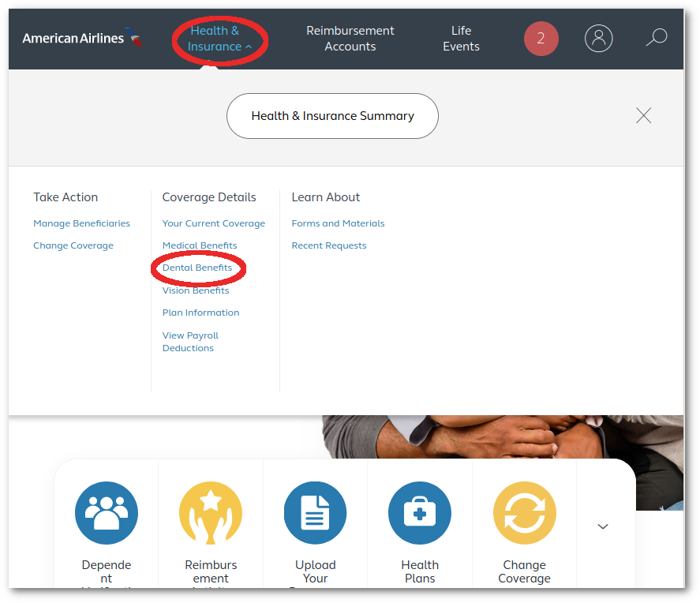Open Dental Benefits link
The image size is (700, 603).
[x=197, y=268]
